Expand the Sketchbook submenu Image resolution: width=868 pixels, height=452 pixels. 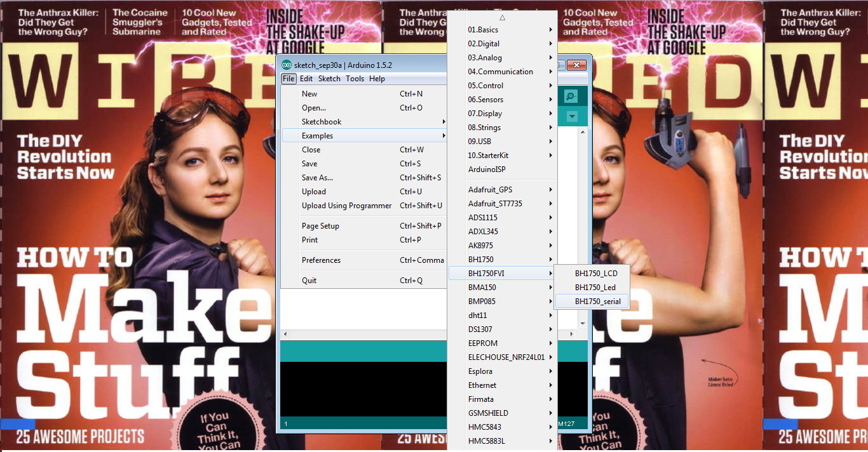(364, 122)
